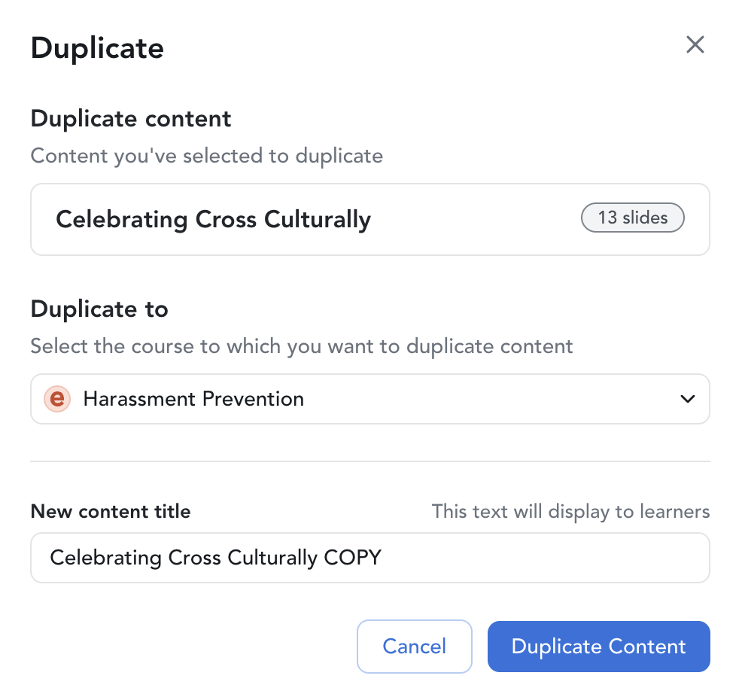The height and width of the screenshot is (700, 742).
Task: Click the Duplicate to section heading
Action: pos(99,309)
